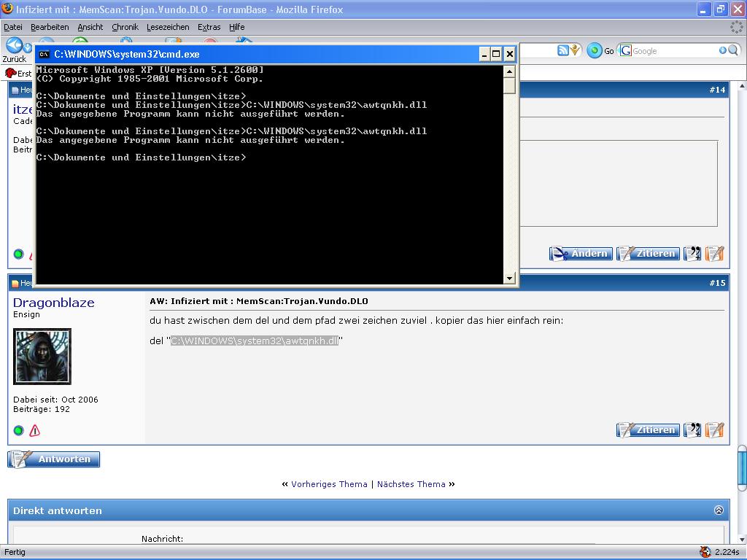The width and height of the screenshot is (747, 560).
Task: Open the Lesezeichen menu
Action: (168, 27)
